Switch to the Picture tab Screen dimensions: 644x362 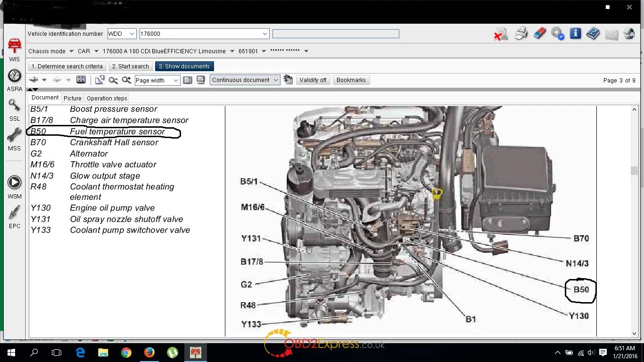tap(73, 98)
